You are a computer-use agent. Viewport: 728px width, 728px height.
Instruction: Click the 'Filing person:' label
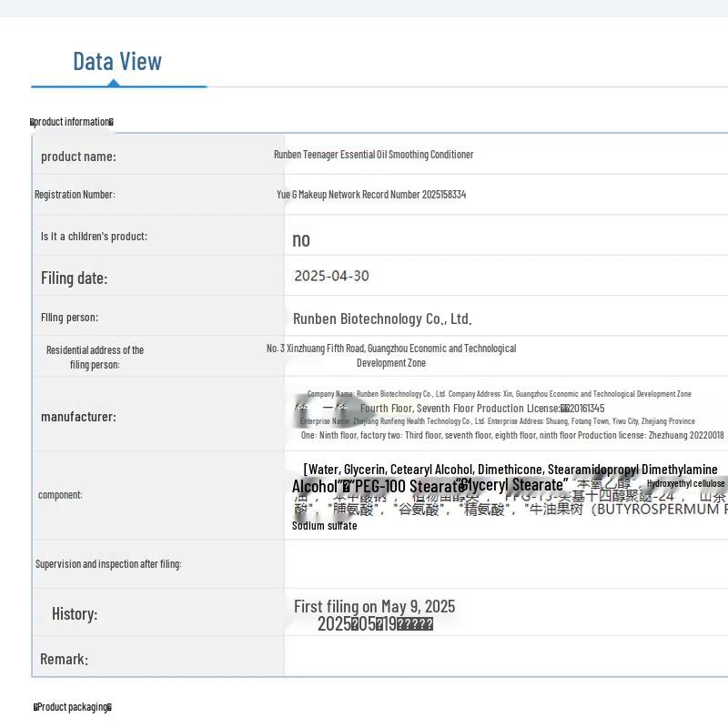point(69,318)
